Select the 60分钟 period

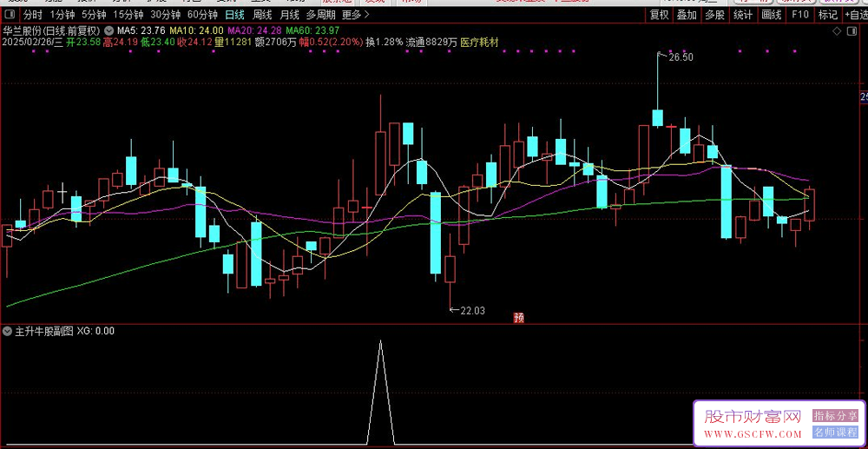(x=202, y=15)
